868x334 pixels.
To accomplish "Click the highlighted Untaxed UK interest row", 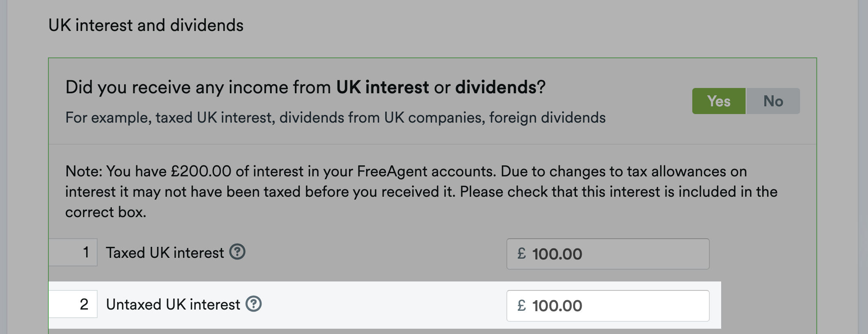I will 385,305.
